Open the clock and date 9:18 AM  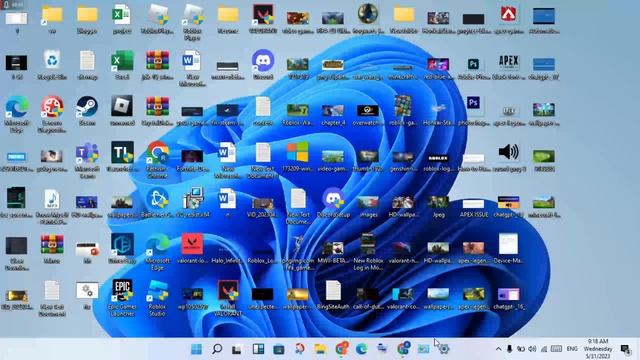point(598,349)
